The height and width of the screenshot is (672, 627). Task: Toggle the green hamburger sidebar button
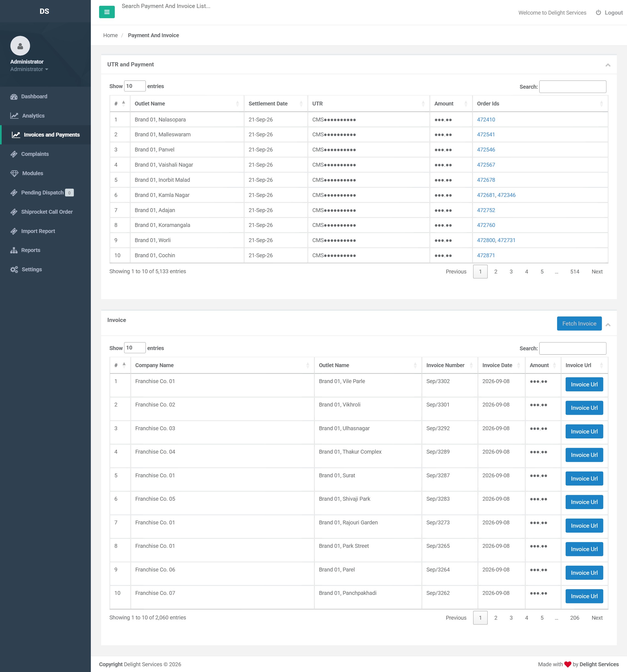107,12
